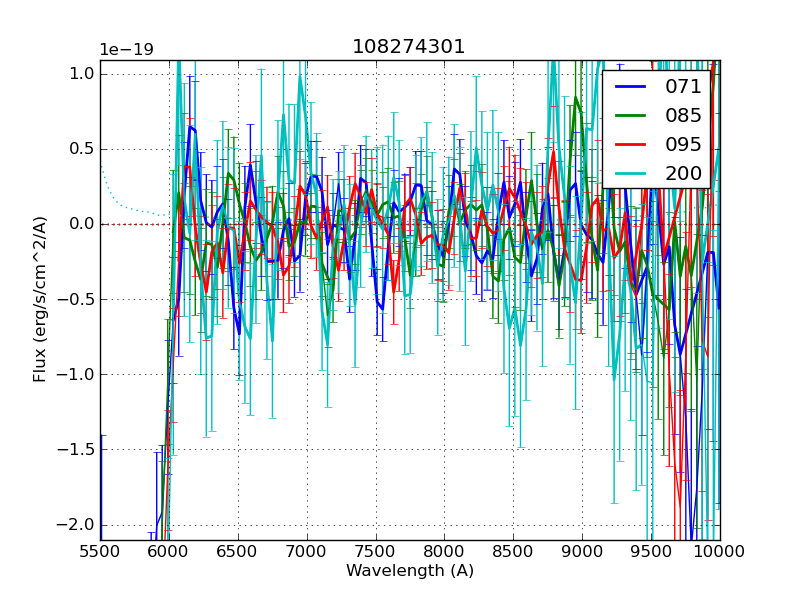Click the 10000 x-axis tick label

719,551
